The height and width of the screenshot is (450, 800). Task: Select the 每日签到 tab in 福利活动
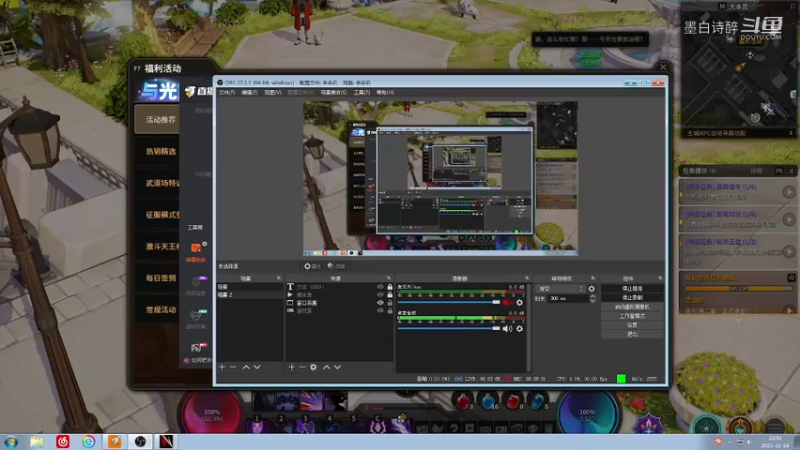pos(158,278)
